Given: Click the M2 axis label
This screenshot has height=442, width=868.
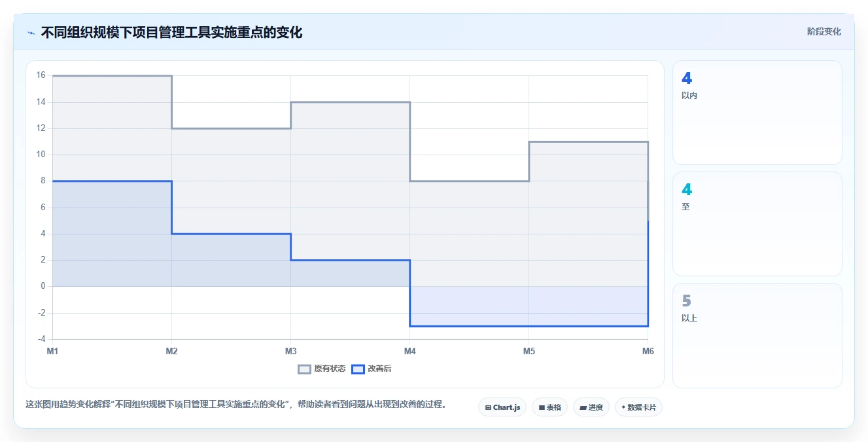Looking at the screenshot, I should pyautogui.click(x=171, y=352).
